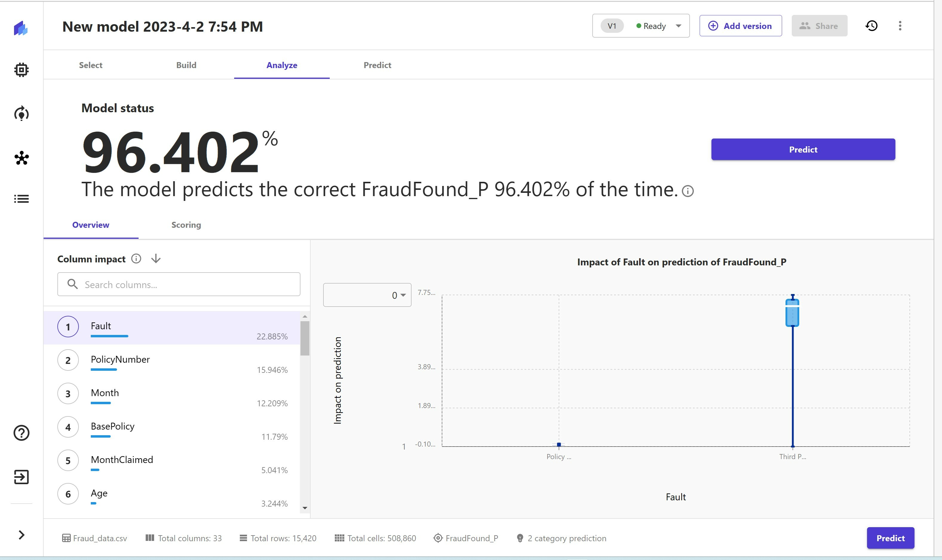Open the Build tab
Screen dimensions: 942x560
[186, 65]
